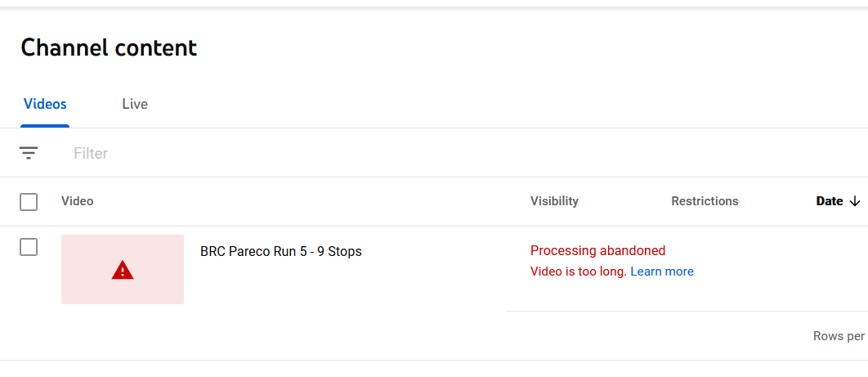Click the Restrictions column header
The width and height of the screenshot is (868, 377).
tap(705, 201)
